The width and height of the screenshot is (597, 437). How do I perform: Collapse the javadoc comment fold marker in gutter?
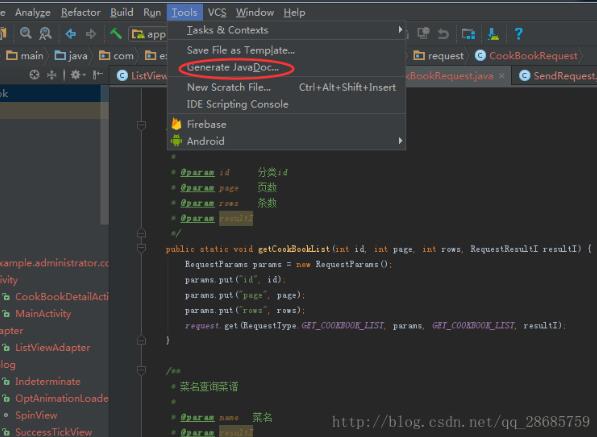point(141,124)
